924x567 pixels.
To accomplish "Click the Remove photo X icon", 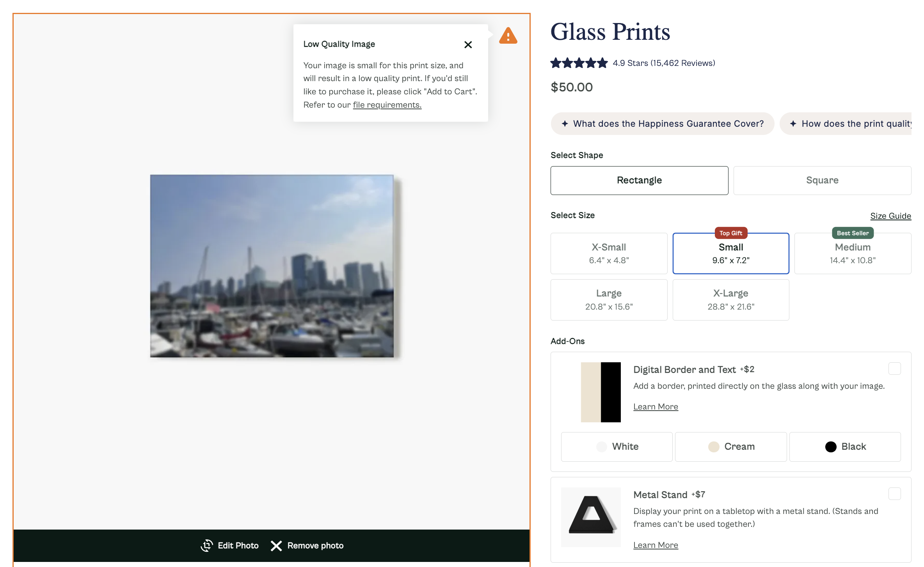I will click(276, 546).
